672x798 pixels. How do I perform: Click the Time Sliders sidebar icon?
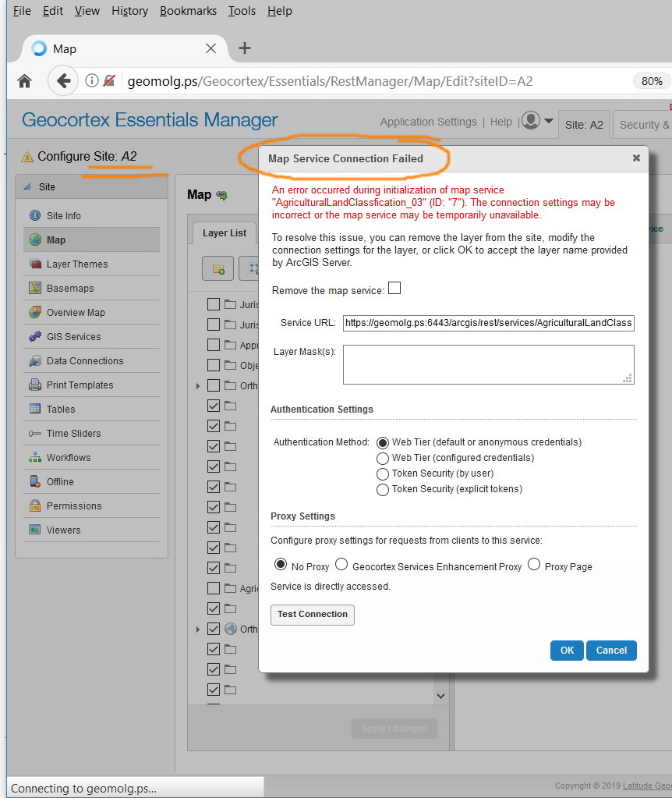pyautogui.click(x=35, y=433)
